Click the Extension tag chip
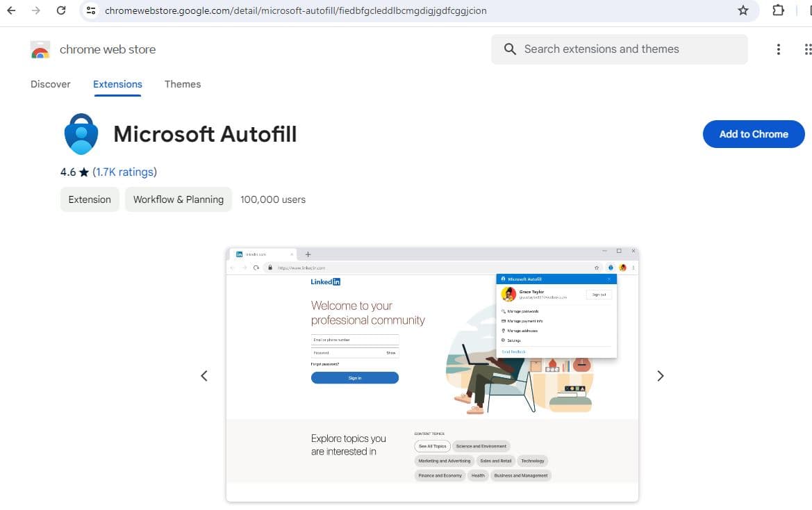 pyautogui.click(x=89, y=199)
